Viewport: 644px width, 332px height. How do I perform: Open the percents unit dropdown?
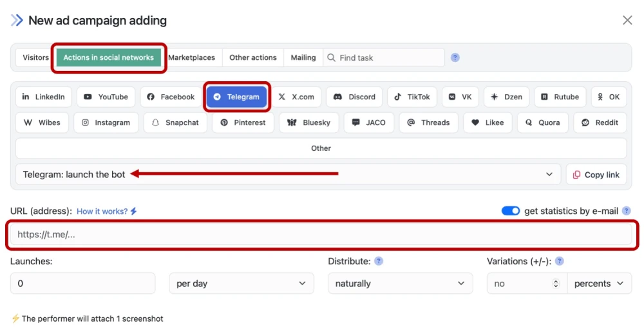(599, 284)
